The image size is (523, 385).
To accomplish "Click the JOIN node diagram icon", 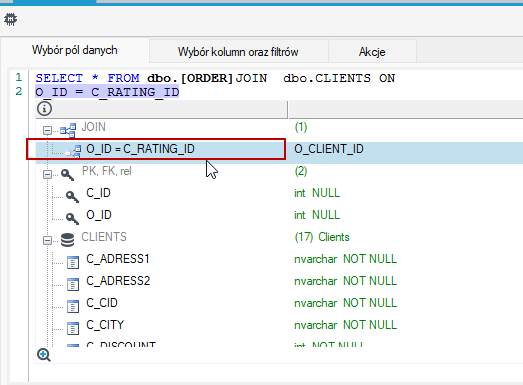I will 68,130.
